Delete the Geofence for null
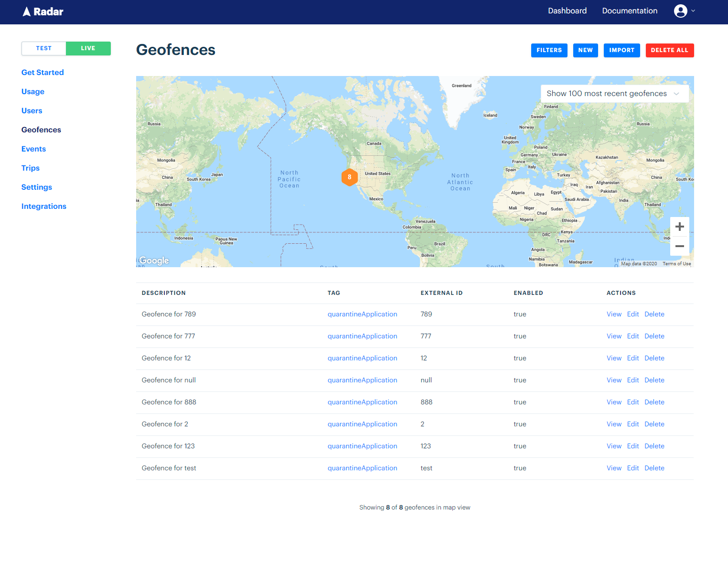728x564 pixels. 654,380
